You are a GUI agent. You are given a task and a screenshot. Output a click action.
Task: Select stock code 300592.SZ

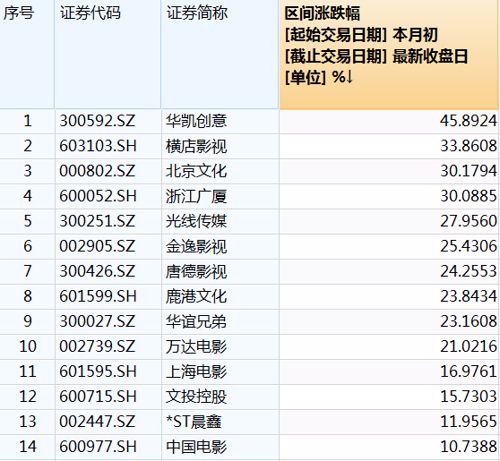point(97,121)
